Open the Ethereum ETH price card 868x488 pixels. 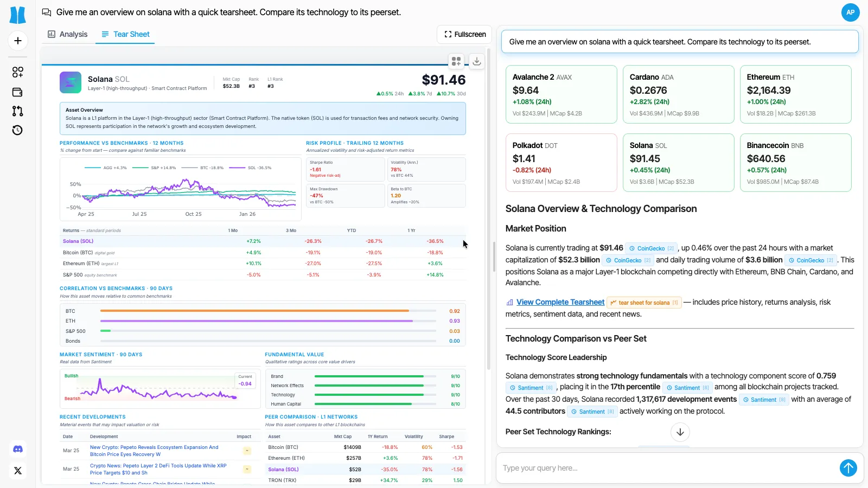pyautogui.click(x=795, y=94)
